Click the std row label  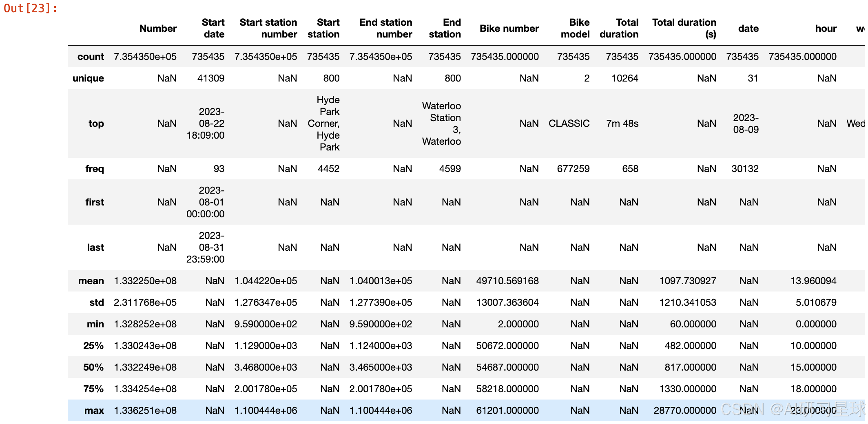(97, 303)
